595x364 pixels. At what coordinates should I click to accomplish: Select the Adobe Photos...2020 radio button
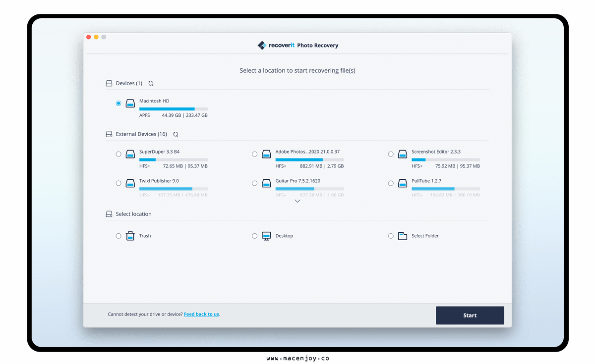254,154
